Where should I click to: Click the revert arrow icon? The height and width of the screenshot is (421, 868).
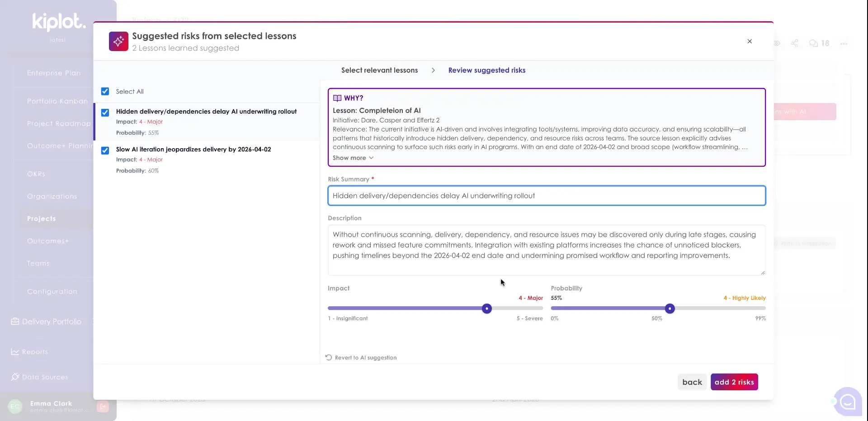[x=329, y=357]
